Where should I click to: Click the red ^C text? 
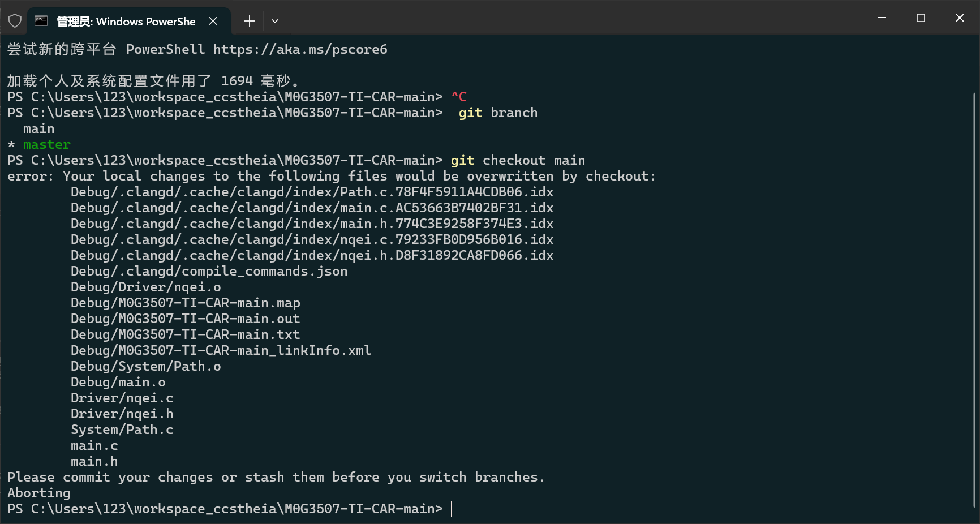[459, 97]
